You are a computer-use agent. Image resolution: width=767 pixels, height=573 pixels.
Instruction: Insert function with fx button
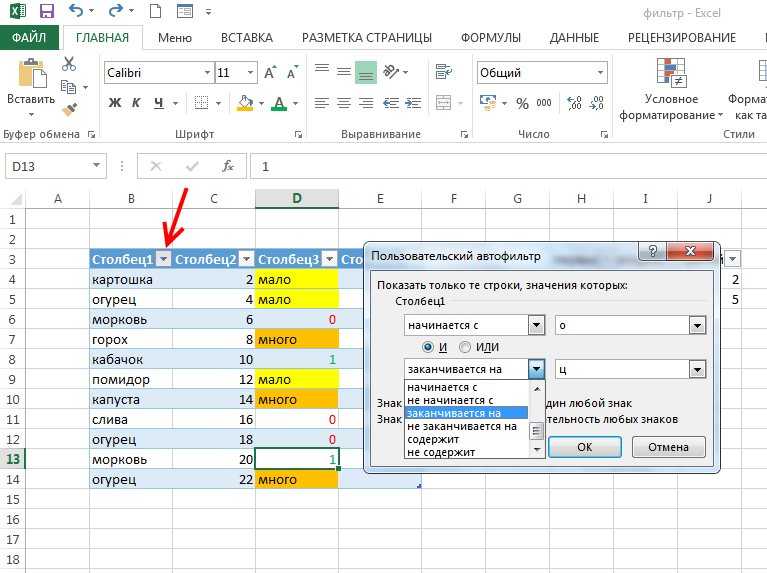tap(228, 166)
